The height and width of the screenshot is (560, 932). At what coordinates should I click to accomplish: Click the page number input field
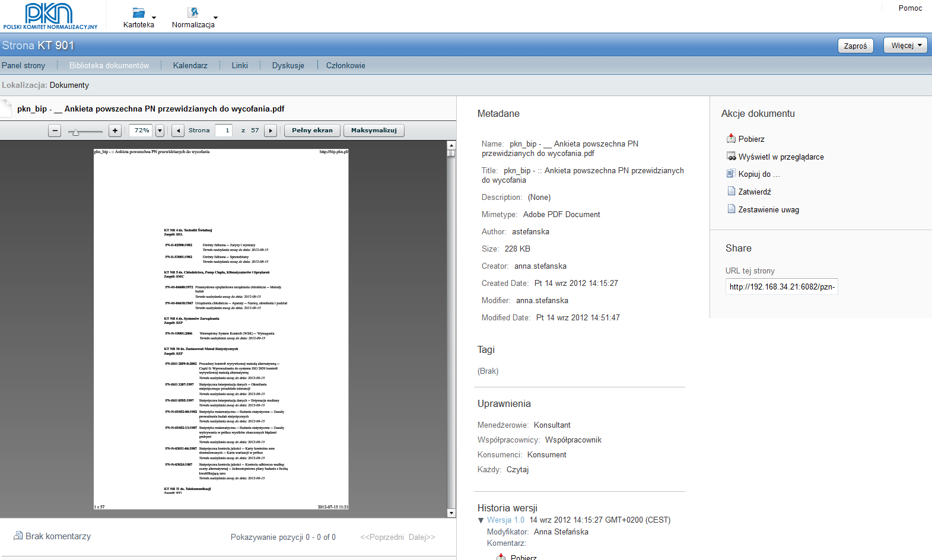[x=224, y=131]
